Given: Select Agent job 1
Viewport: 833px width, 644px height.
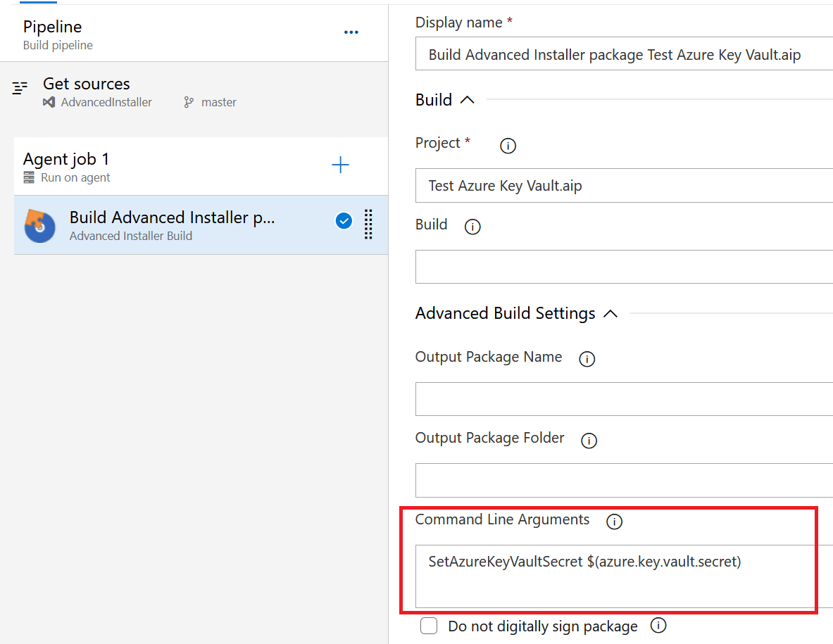Looking at the screenshot, I should click(201, 166).
